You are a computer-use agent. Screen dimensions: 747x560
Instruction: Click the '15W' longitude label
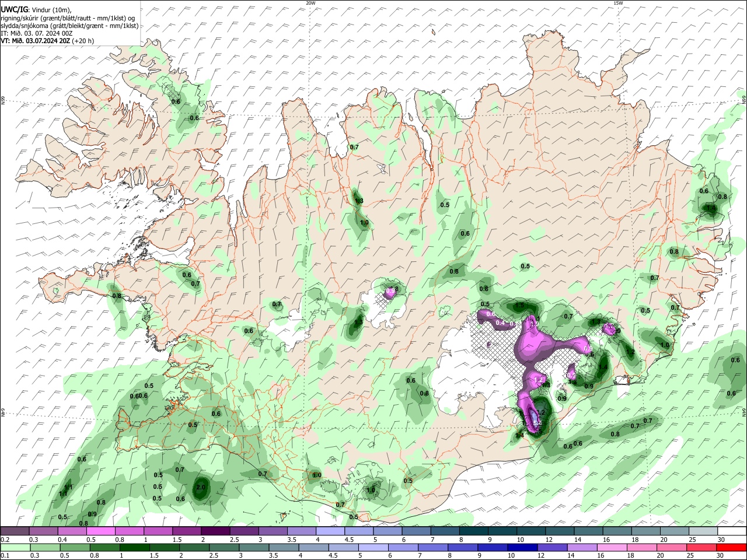point(617,3)
